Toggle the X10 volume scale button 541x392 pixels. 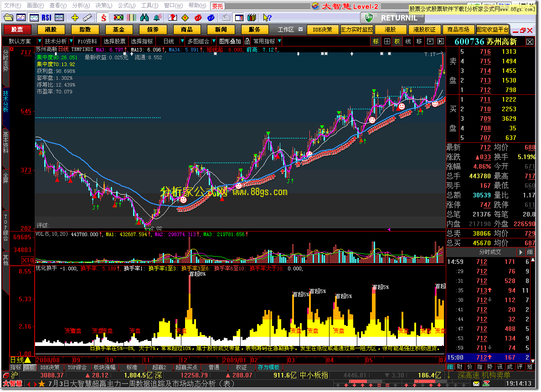coord(28,260)
